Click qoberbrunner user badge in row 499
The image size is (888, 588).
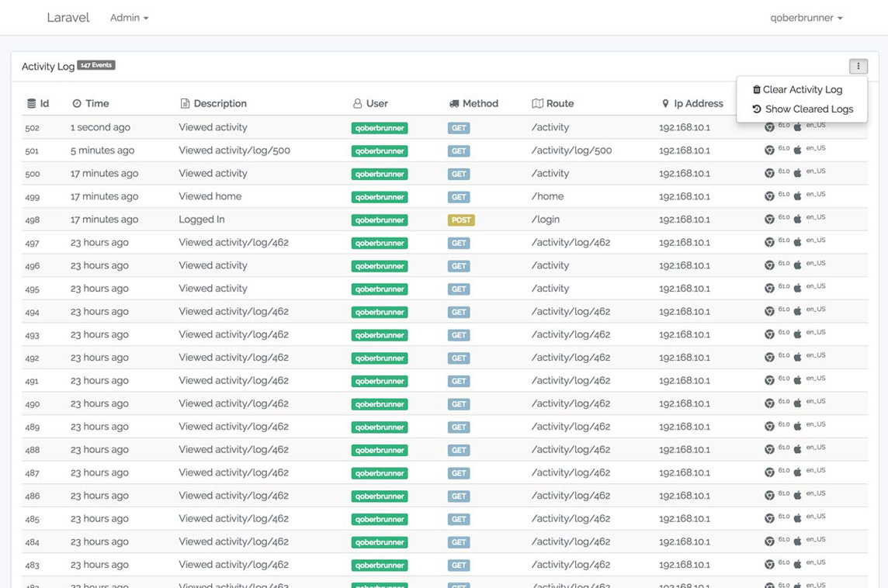coord(380,197)
